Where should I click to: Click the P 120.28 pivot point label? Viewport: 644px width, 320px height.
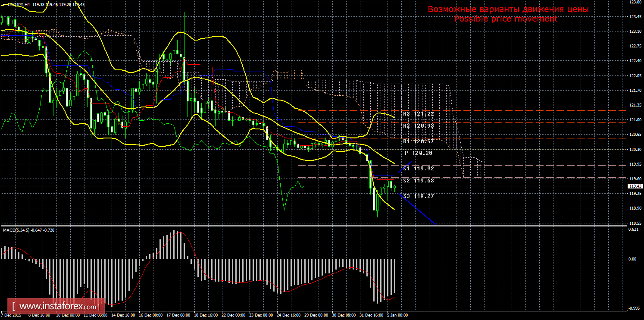coord(418,153)
